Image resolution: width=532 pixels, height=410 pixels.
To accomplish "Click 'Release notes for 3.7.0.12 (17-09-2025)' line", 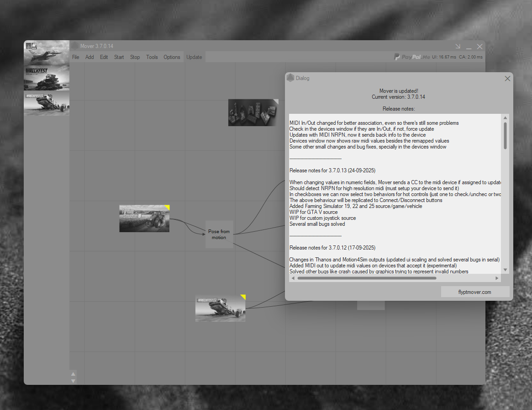I will (x=332, y=248).
